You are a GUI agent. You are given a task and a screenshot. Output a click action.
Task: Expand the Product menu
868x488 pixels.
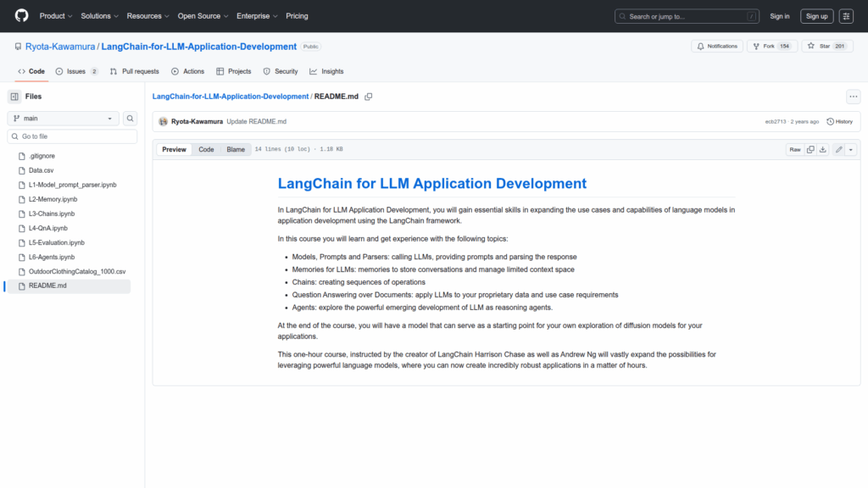pos(56,16)
